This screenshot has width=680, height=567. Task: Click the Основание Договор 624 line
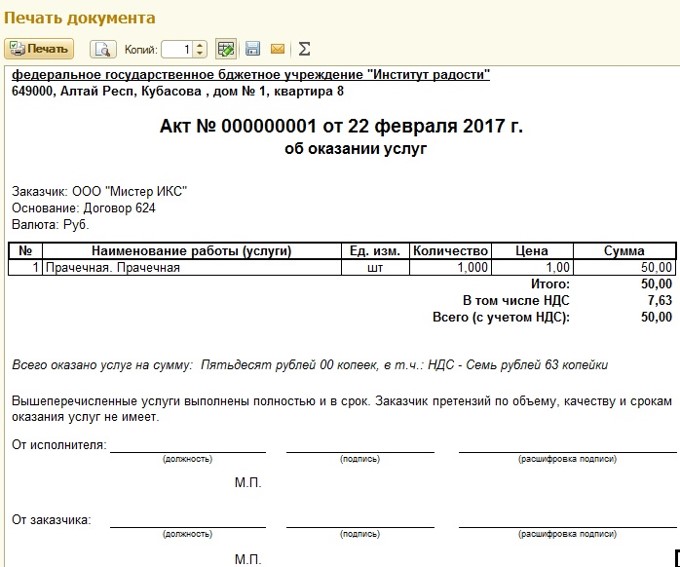[84, 208]
